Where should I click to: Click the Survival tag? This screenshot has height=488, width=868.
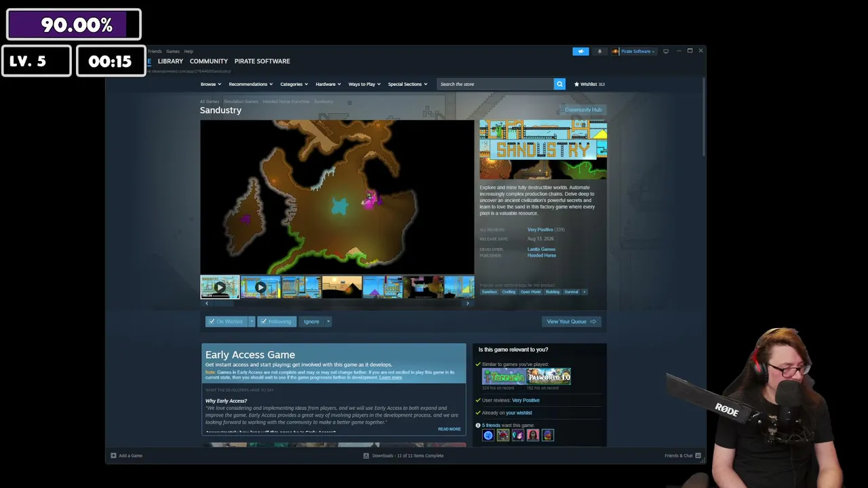572,292
